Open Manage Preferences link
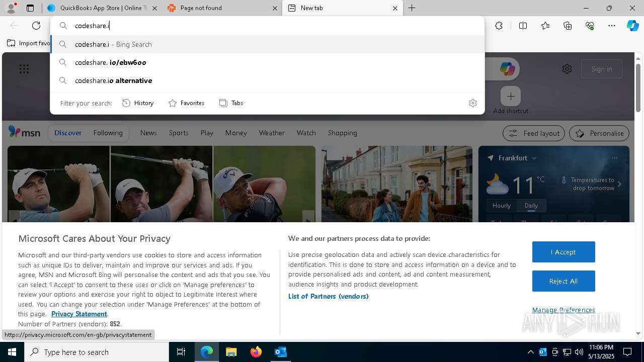 pyautogui.click(x=563, y=310)
